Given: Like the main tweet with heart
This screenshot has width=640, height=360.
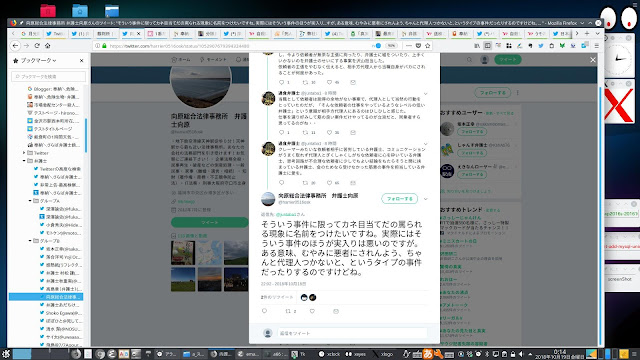Looking at the screenshot, I should coord(312,311).
